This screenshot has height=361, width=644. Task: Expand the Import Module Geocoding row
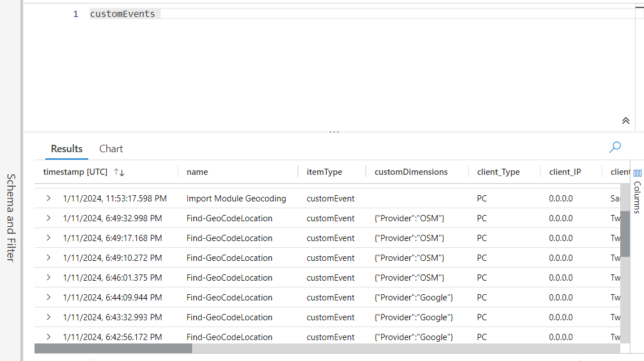click(x=49, y=198)
